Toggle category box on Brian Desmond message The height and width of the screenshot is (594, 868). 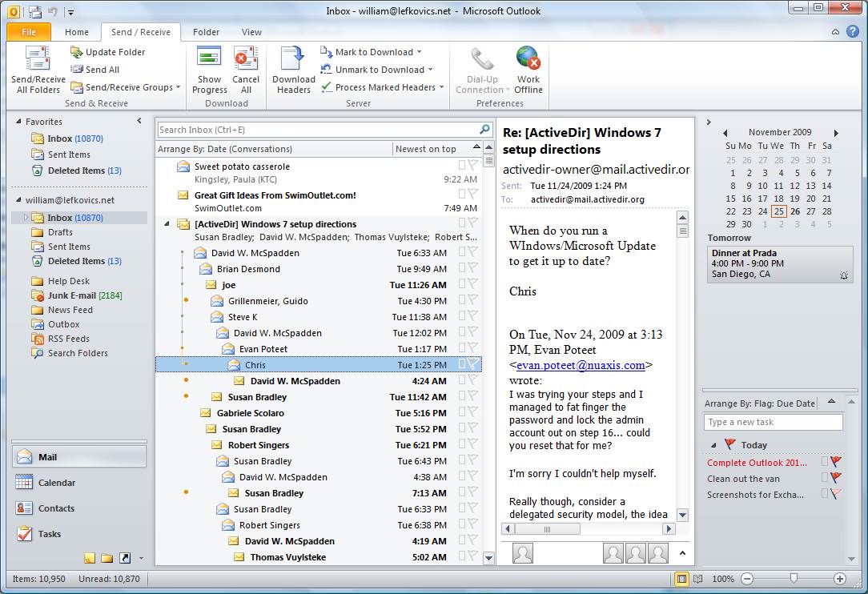tap(462, 267)
